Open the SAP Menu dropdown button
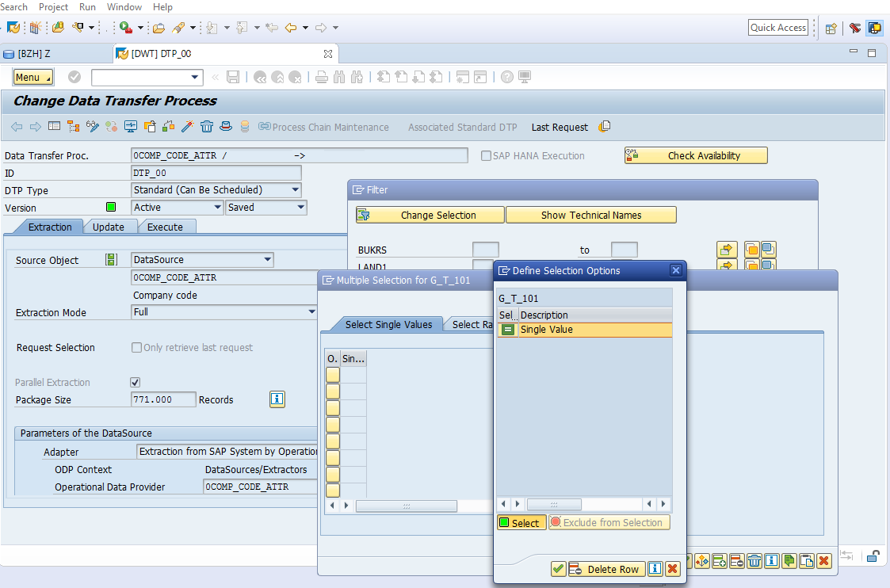890x588 pixels. (33, 77)
